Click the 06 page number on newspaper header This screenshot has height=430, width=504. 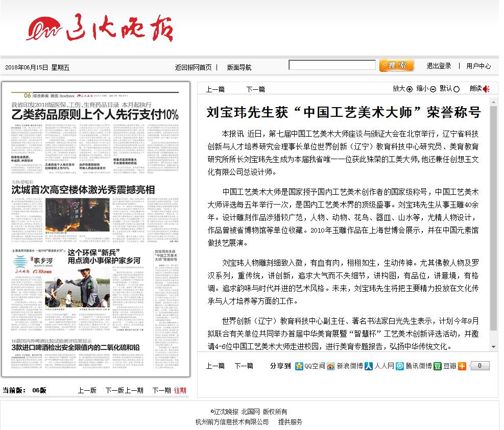(28, 95)
